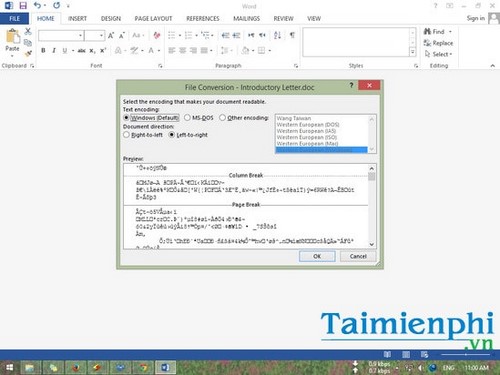Select the MS-DOS encoding radio button
500x375 pixels.
[x=187, y=118]
